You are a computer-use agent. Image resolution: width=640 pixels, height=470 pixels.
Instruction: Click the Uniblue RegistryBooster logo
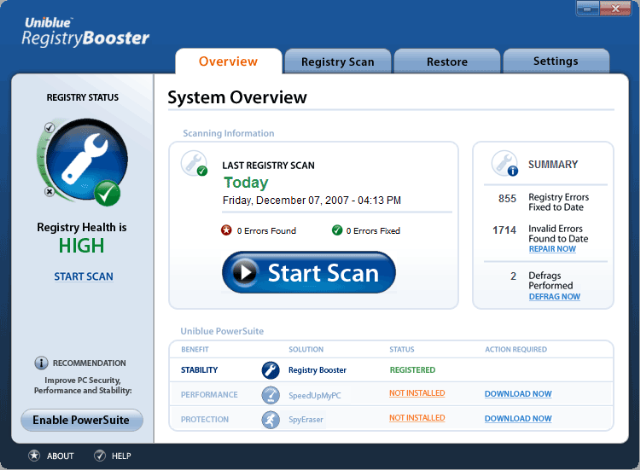pos(85,32)
